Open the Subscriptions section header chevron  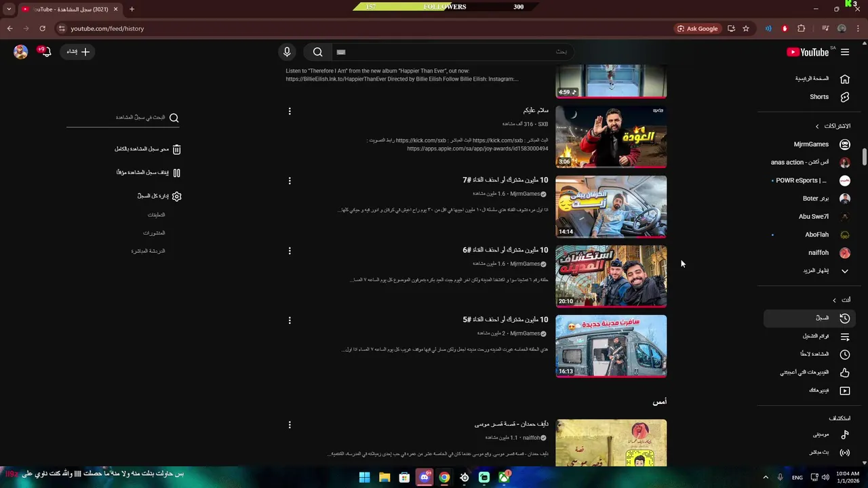(817, 126)
